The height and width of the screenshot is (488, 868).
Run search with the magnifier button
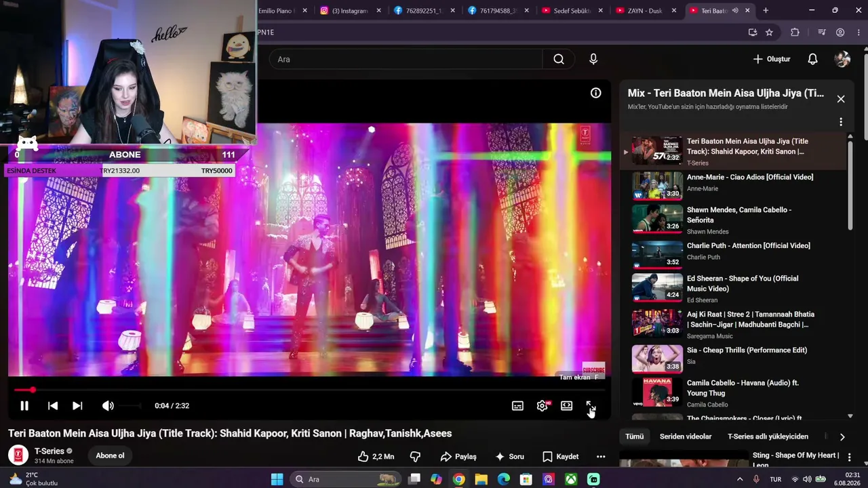pos(559,60)
